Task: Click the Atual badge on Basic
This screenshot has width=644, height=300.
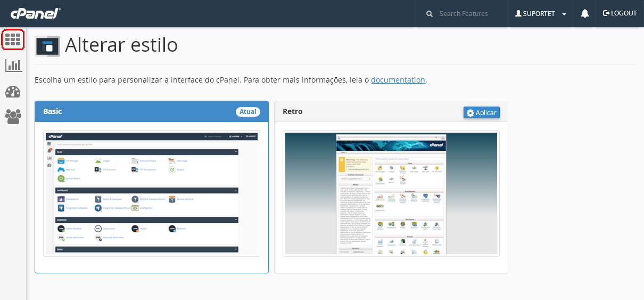Action: (248, 112)
